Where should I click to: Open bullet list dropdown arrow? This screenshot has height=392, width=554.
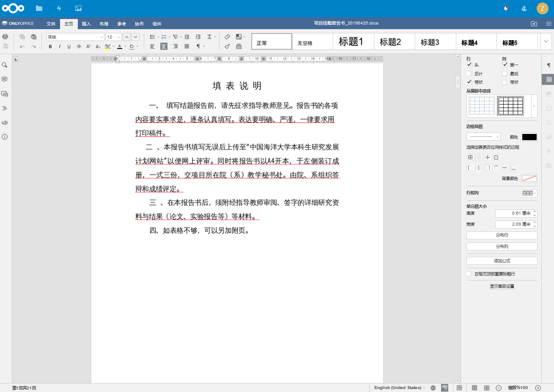pos(158,37)
